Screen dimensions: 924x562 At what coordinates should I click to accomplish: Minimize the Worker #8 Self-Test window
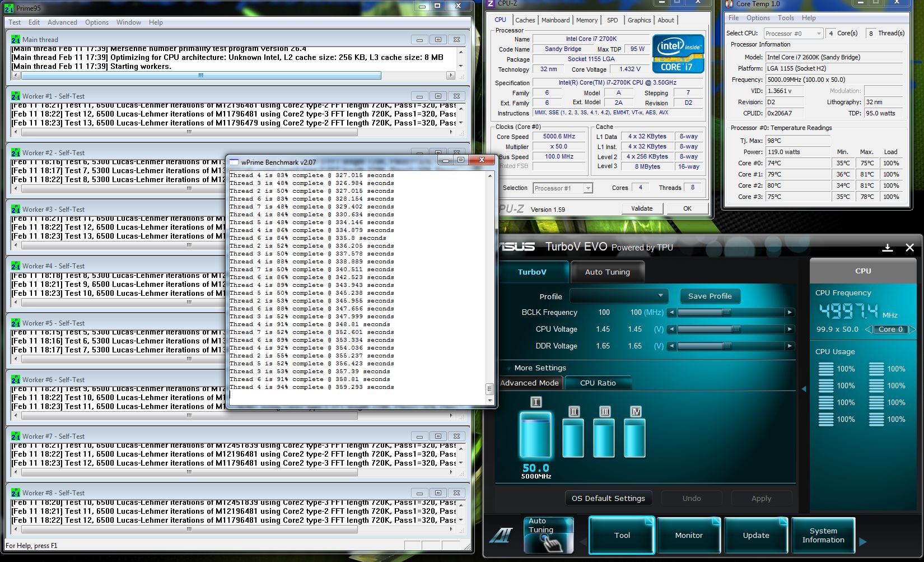(419, 493)
